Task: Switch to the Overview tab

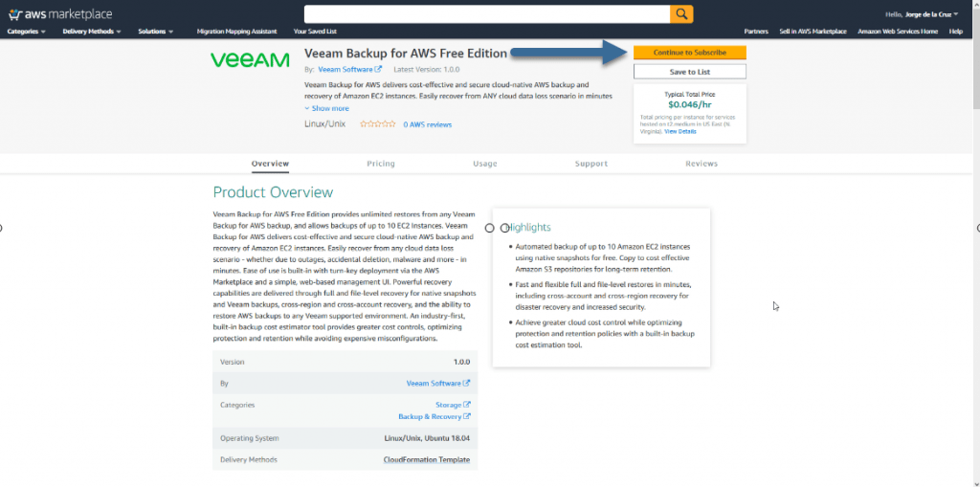Action: tap(270, 164)
